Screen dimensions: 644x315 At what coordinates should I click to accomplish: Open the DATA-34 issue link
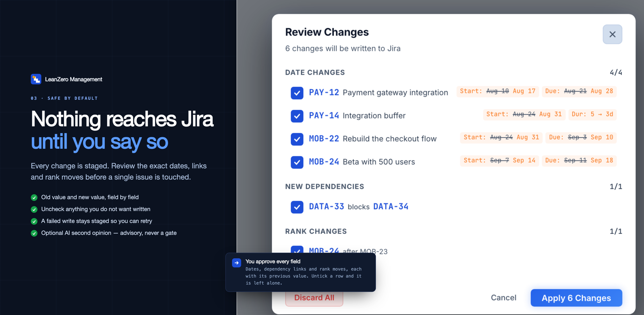[x=391, y=206]
